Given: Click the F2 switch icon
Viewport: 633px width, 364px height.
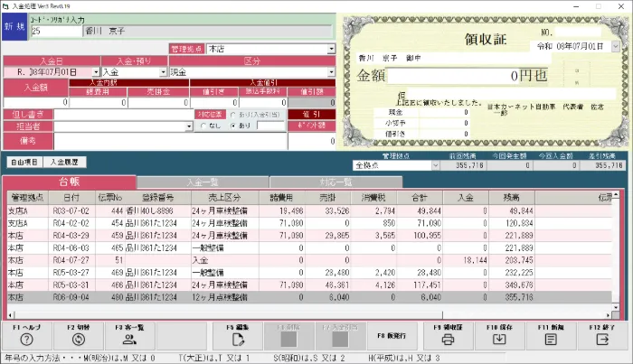Looking at the screenshot, I should coord(79,340).
